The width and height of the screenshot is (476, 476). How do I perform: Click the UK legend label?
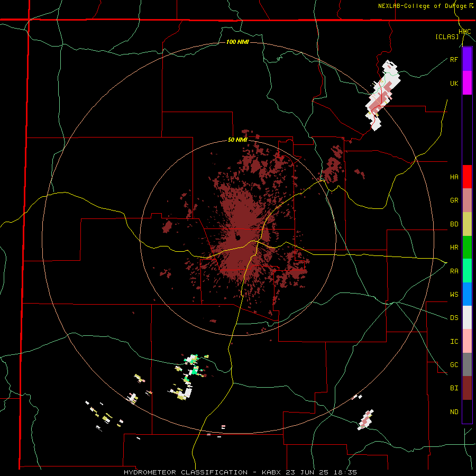pos(454,83)
